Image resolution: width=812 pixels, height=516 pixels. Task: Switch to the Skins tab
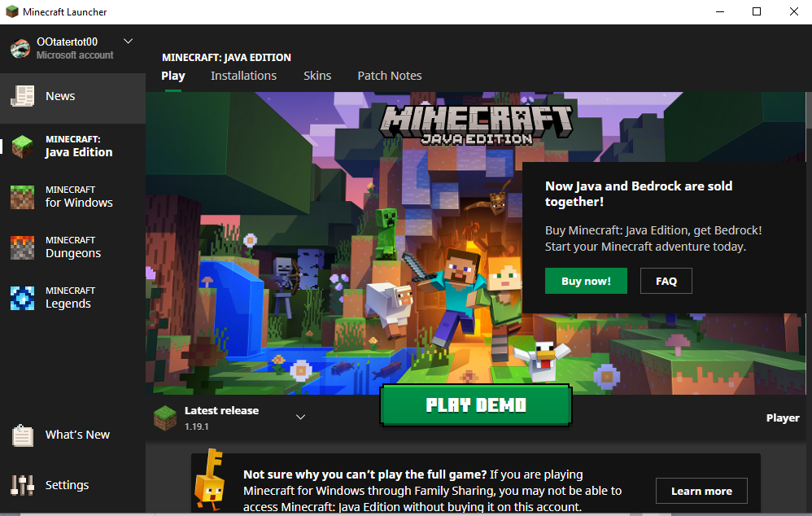[x=317, y=76]
